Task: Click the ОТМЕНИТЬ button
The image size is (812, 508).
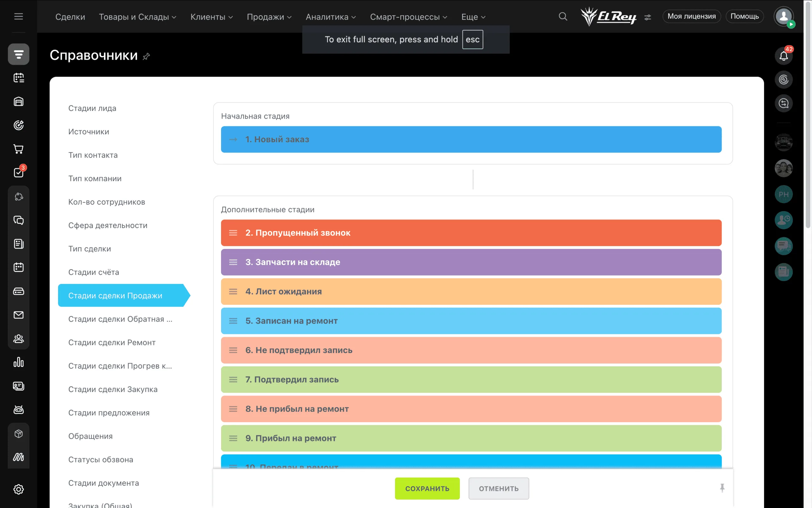Action: click(x=499, y=489)
